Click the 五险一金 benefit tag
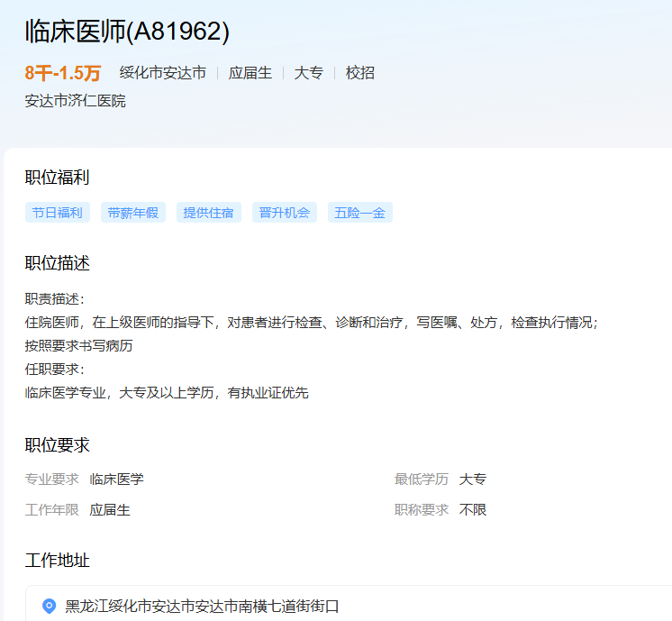This screenshot has height=621, width=672. pos(360,213)
